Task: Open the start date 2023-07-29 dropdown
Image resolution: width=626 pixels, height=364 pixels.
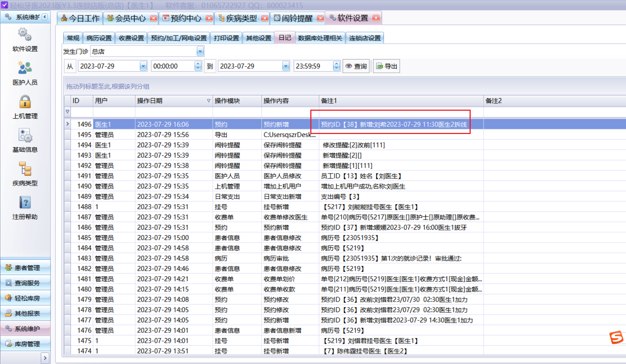Action: click(143, 66)
